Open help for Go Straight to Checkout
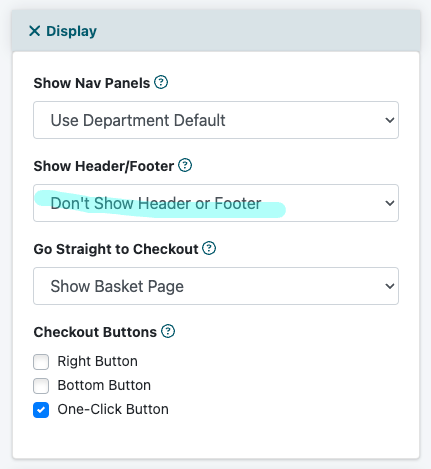This screenshot has height=469, width=431. pyautogui.click(x=209, y=248)
